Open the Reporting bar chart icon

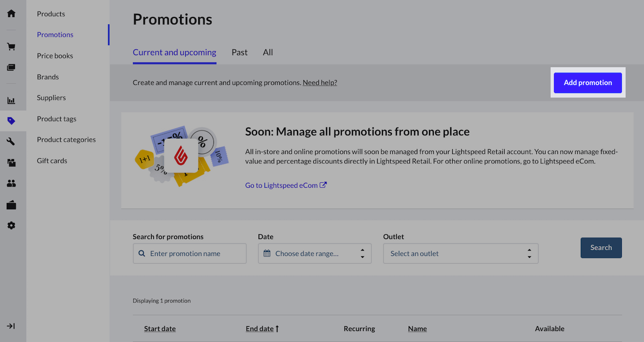(x=11, y=100)
